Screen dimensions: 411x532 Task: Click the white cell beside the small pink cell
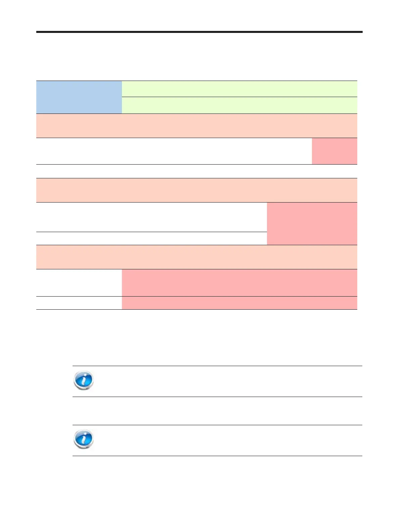tap(174, 151)
